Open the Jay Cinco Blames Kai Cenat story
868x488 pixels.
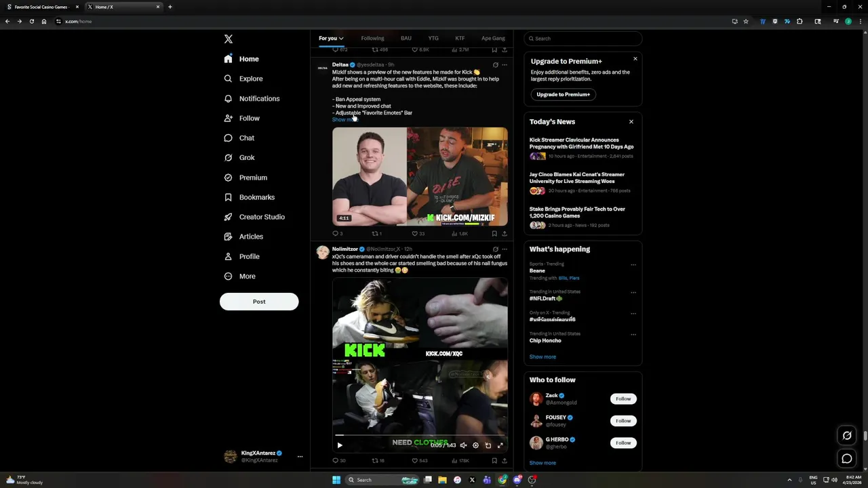[x=577, y=178]
